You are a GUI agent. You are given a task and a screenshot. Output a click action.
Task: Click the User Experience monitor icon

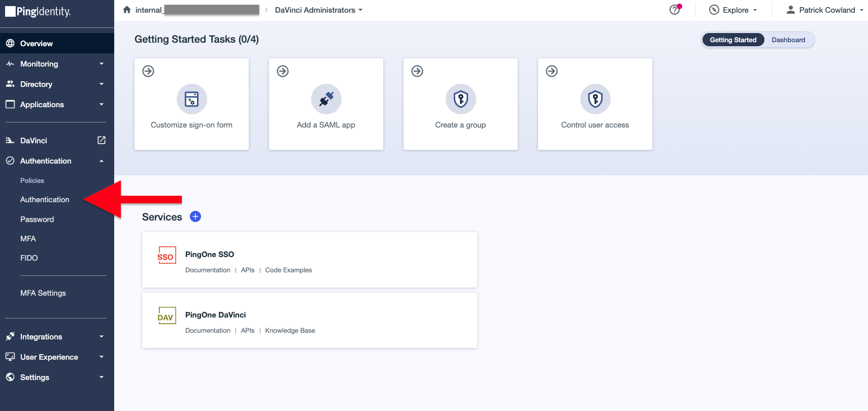(10, 357)
